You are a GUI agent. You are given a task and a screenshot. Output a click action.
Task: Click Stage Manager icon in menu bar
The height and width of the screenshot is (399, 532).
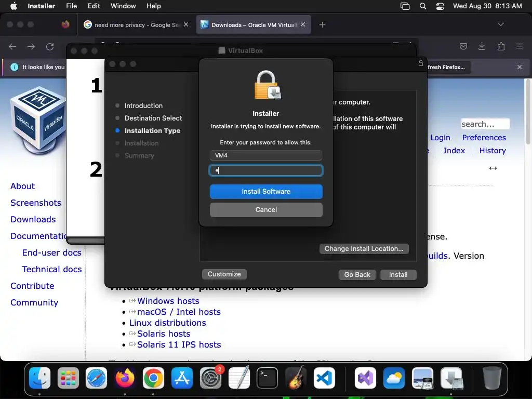tap(405, 6)
